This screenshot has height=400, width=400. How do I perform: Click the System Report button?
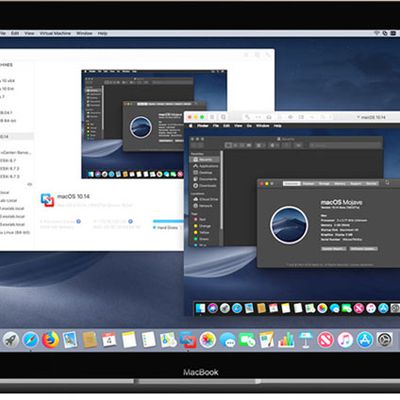tap(333, 249)
